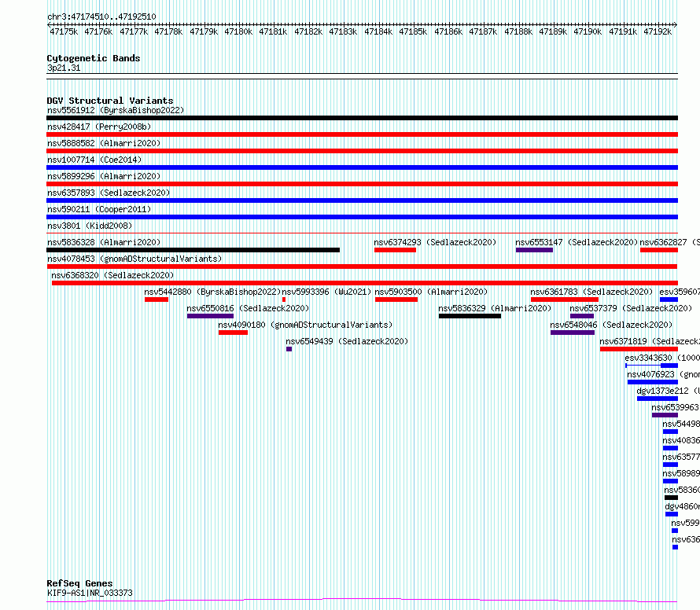This screenshot has height=610, width=700.
Task: Open the nsv6553147 (Sedlazeck2020) label
Action: pos(577,242)
